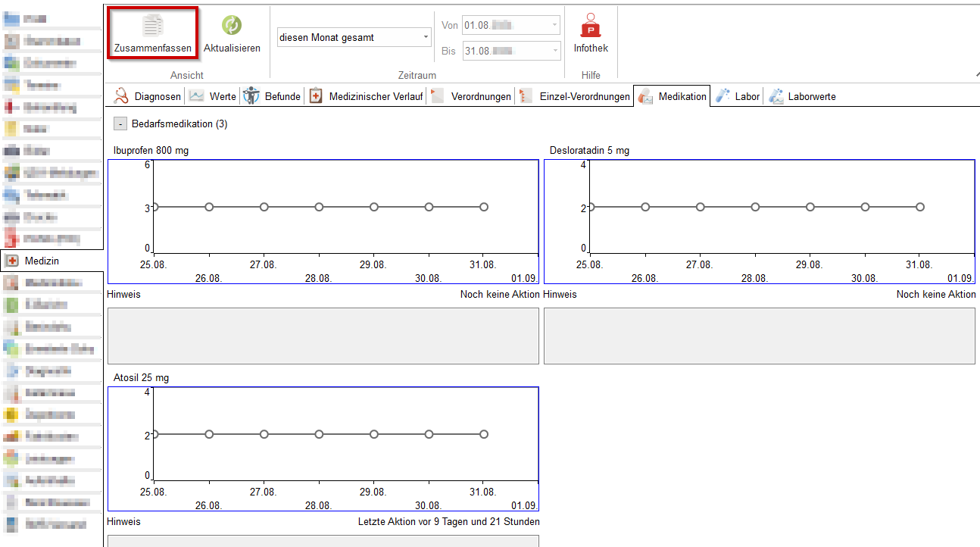Click the Medizin red cross icon
The height and width of the screenshot is (547, 980).
12,261
